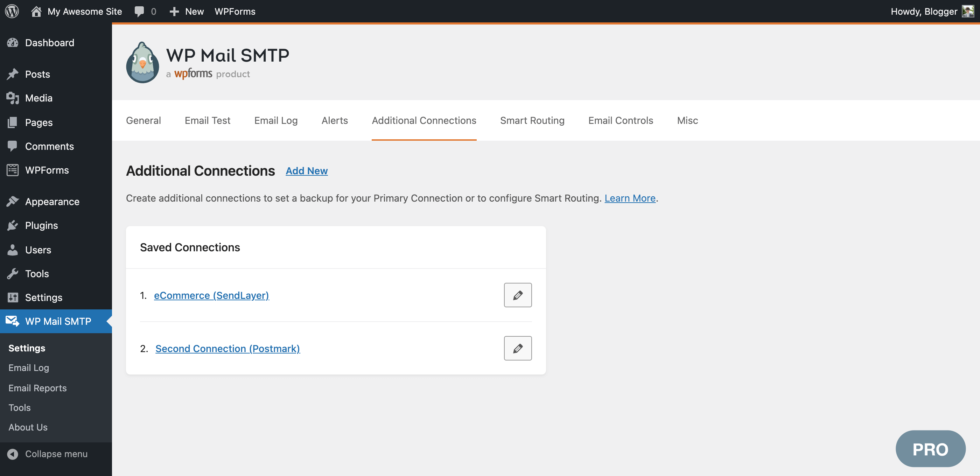The image size is (980, 476).
Task: Click the edit icon for eCommerce SendLayer
Action: [518, 295]
